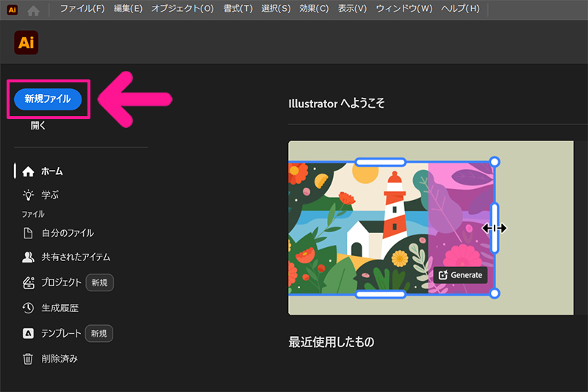Open 学ぶ label in the sidebar
Viewport: 588px width, 392px height.
(x=50, y=195)
